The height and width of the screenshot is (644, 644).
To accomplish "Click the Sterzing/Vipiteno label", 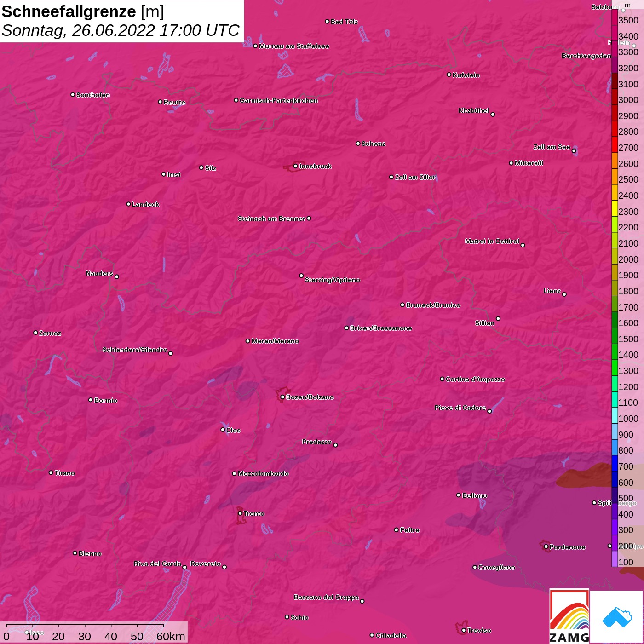I will pos(333,280).
